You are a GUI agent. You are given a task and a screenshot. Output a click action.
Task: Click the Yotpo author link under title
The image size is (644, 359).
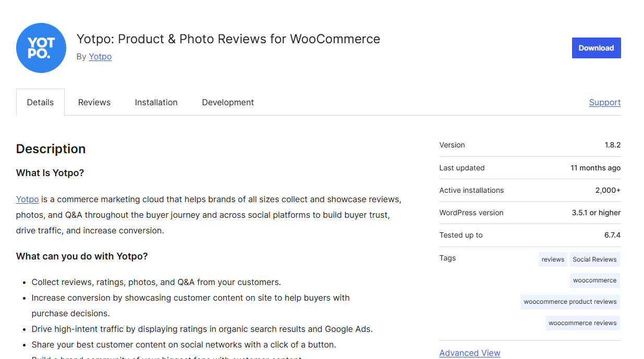click(x=100, y=56)
